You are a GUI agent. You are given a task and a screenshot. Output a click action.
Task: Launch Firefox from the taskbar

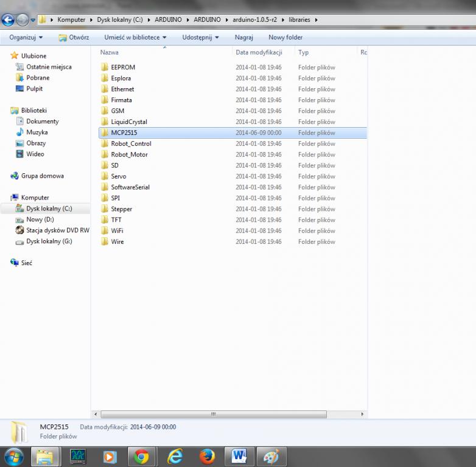click(206, 455)
